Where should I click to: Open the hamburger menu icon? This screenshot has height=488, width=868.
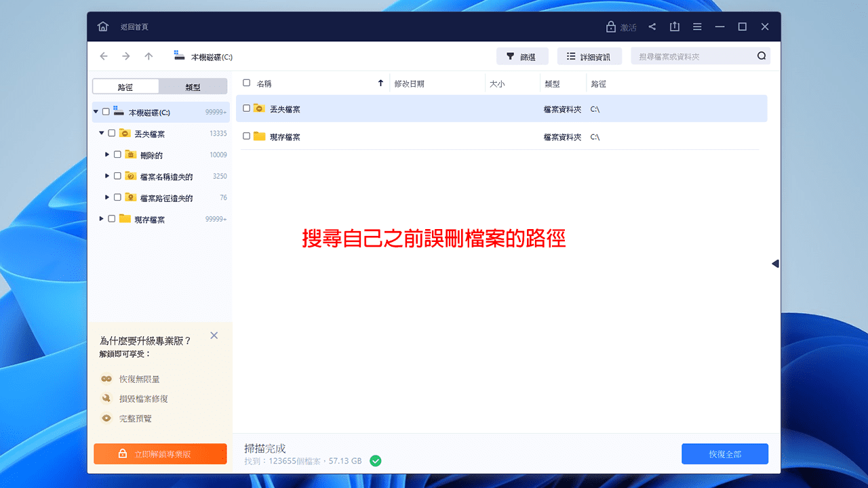(x=697, y=26)
